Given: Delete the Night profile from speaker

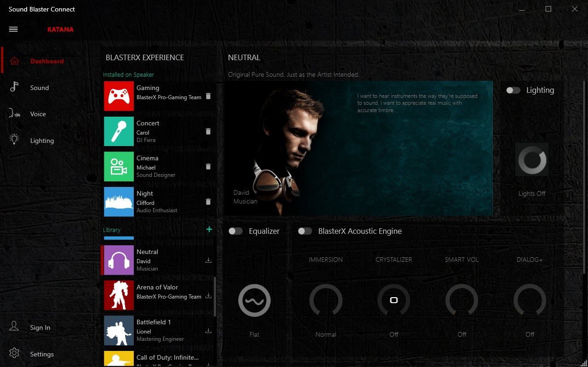Looking at the screenshot, I should pos(208,202).
